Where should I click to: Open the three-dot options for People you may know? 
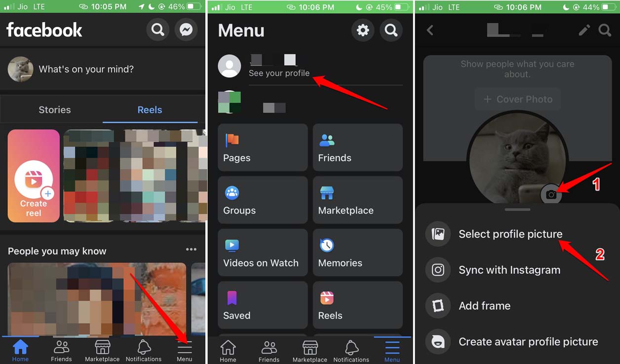[191, 250]
